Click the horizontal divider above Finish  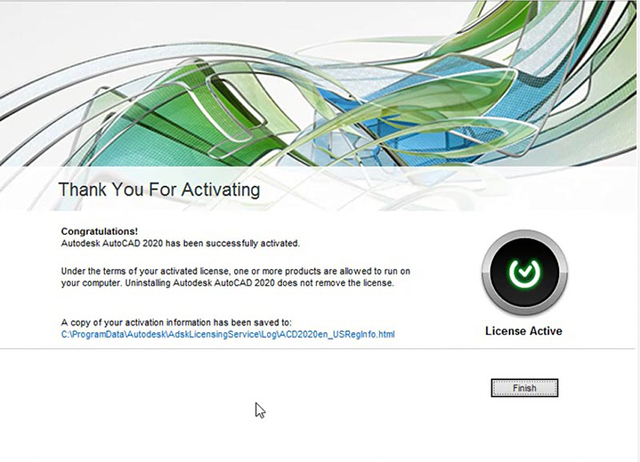(320, 350)
